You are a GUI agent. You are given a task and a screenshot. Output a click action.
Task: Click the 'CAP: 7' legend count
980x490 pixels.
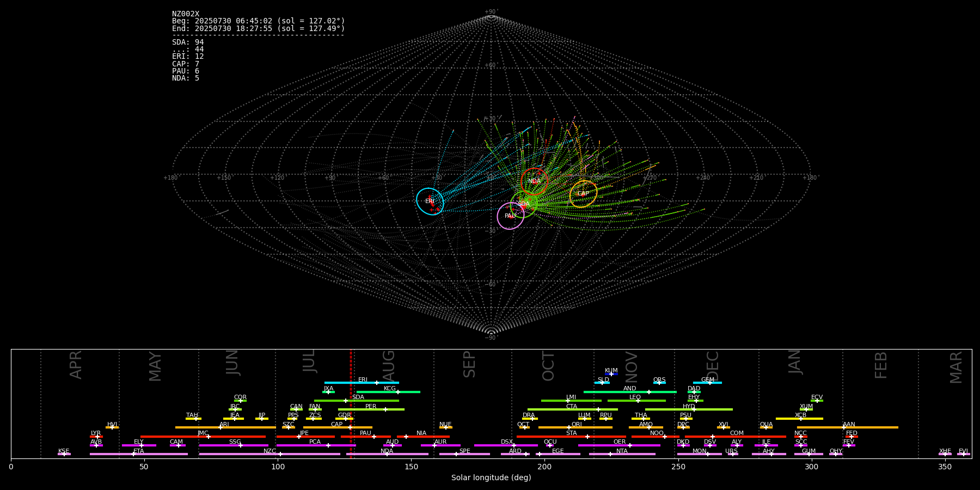coord(186,64)
